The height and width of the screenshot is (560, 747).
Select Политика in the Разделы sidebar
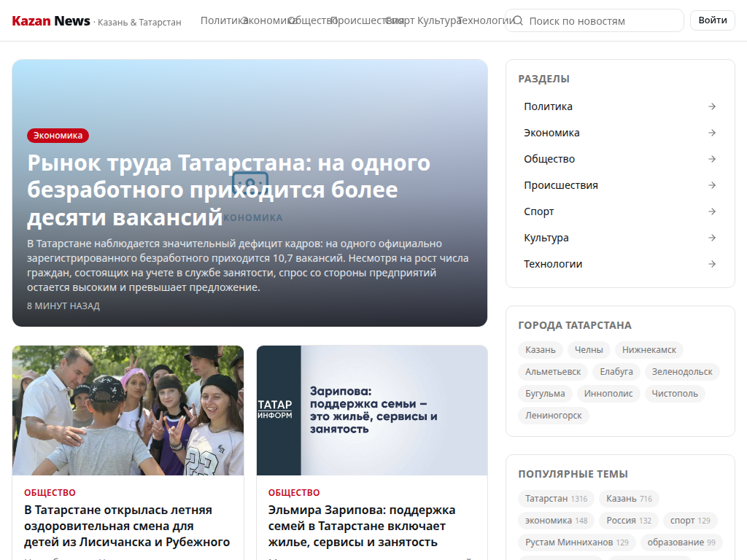click(x=620, y=106)
